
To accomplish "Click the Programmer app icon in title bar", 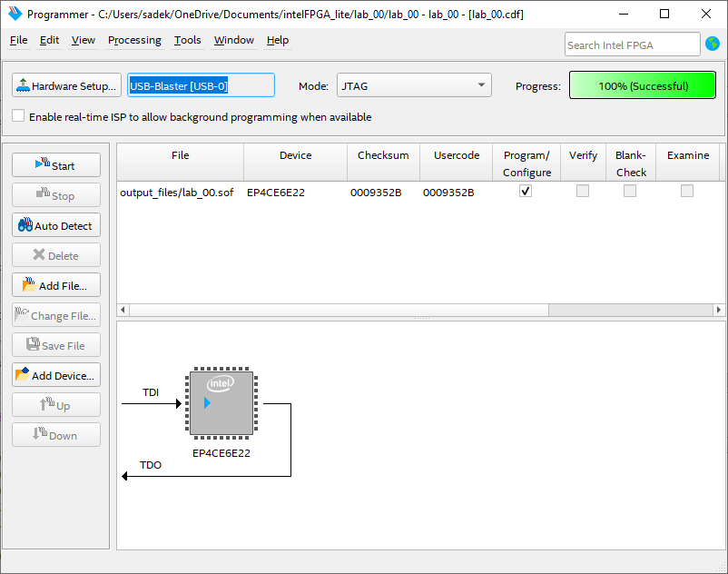I will (14, 14).
